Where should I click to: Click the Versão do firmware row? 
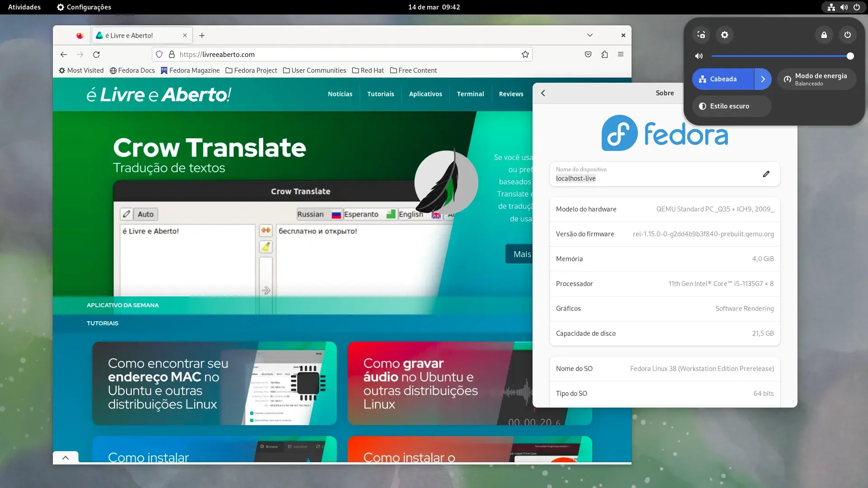(665, 234)
